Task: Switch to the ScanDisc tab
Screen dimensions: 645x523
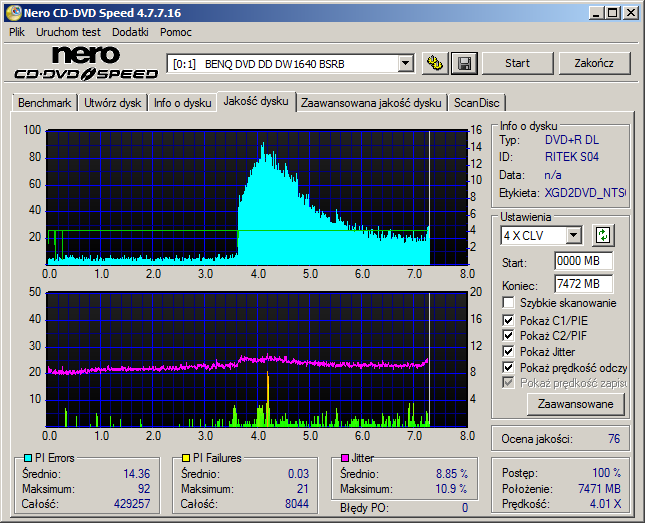Action: [x=477, y=103]
